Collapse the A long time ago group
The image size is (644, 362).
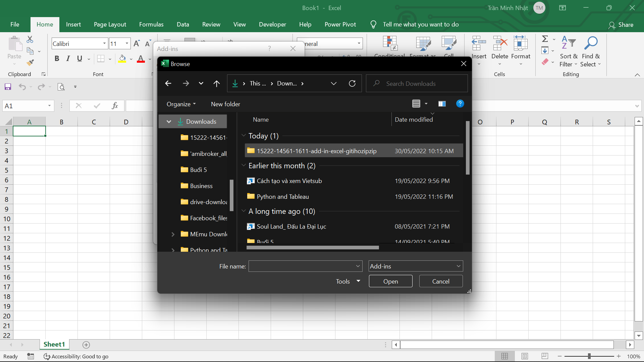click(244, 211)
